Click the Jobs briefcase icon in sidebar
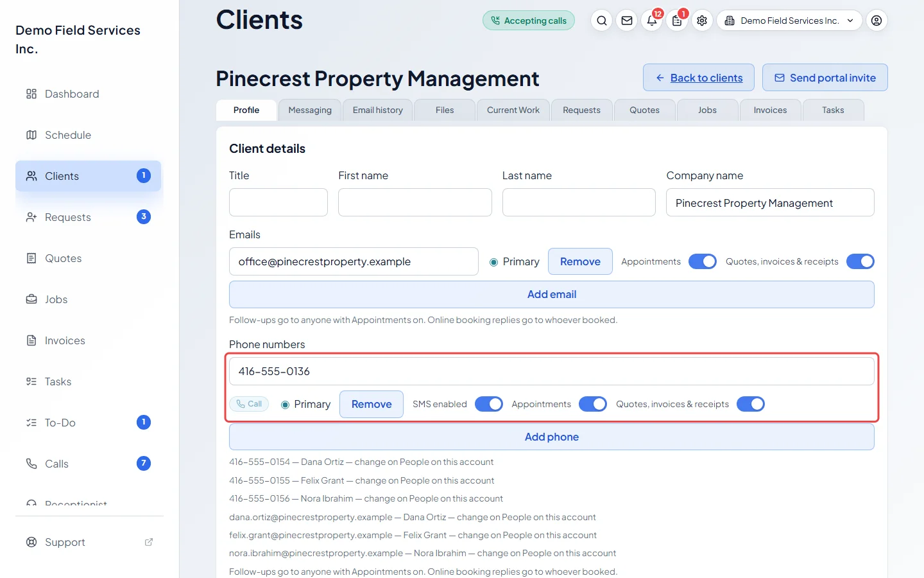The width and height of the screenshot is (924, 578). tap(31, 299)
